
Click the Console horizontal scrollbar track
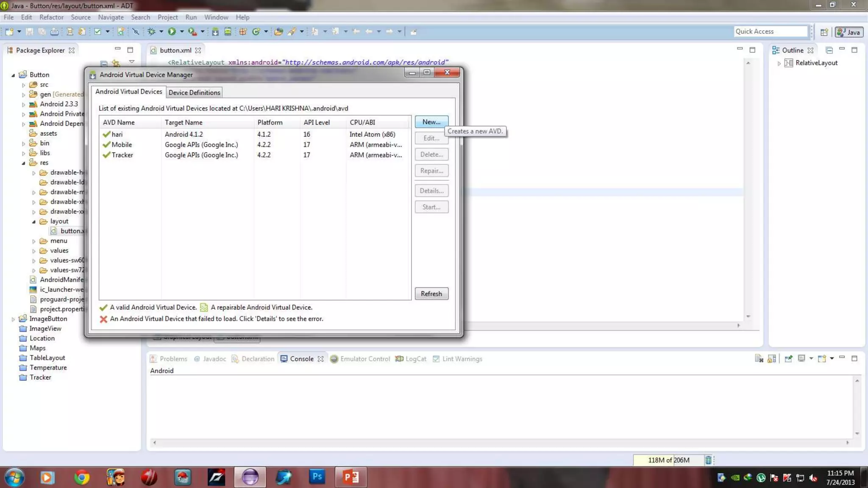click(x=500, y=442)
